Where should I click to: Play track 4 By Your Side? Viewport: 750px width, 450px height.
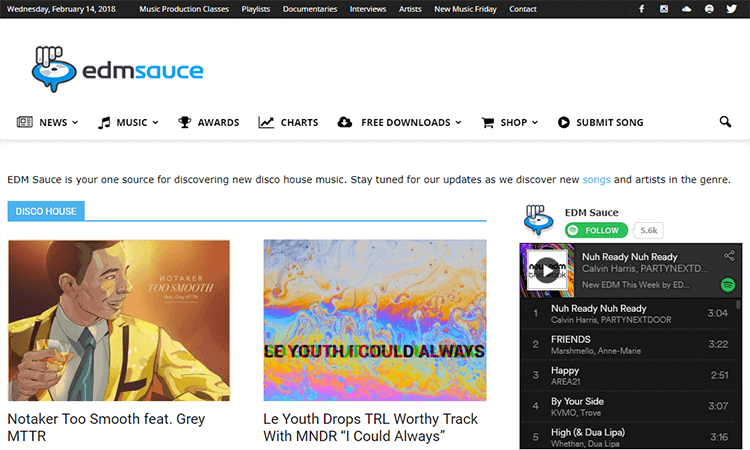click(628, 406)
